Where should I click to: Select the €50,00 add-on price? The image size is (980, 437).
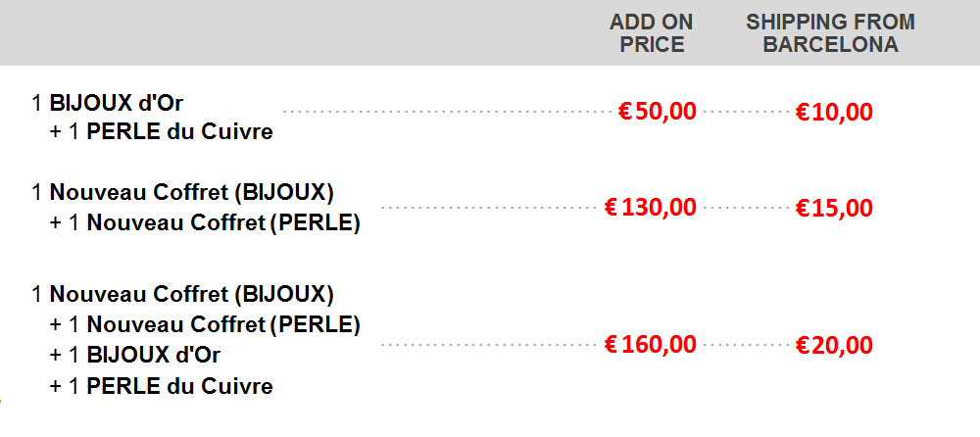pyautogui.click(x=658, y=112)
